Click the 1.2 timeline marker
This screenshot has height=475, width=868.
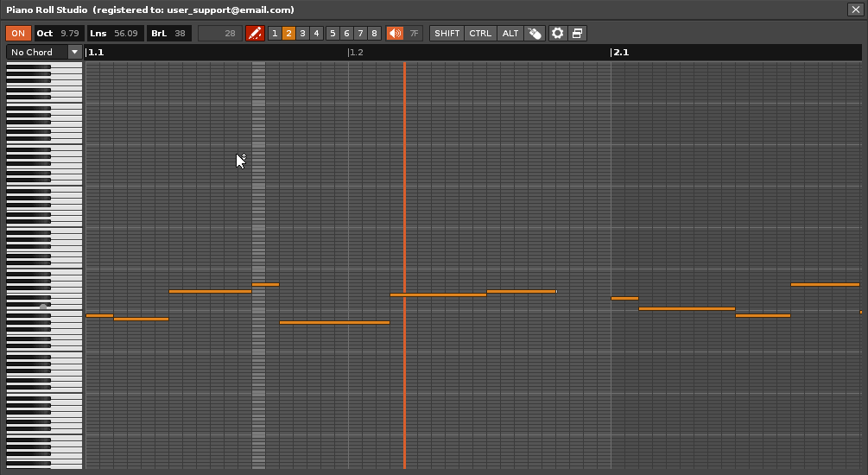[356, 52]
